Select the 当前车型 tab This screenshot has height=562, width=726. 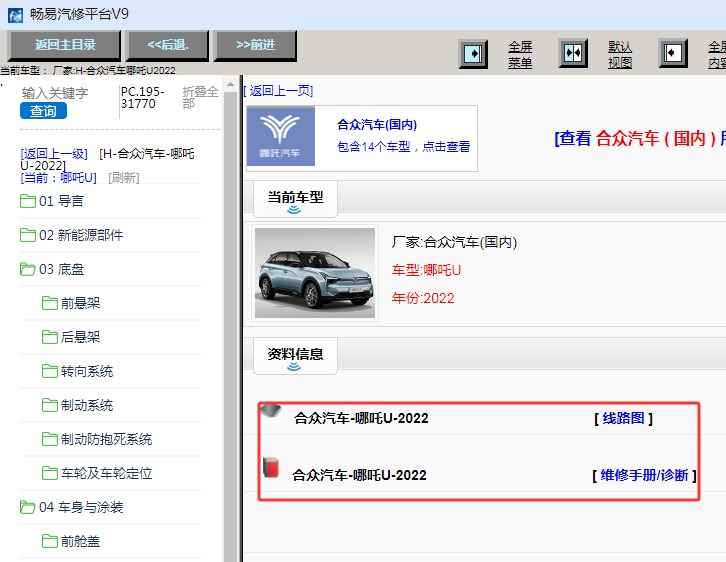(x=295, y=200)
